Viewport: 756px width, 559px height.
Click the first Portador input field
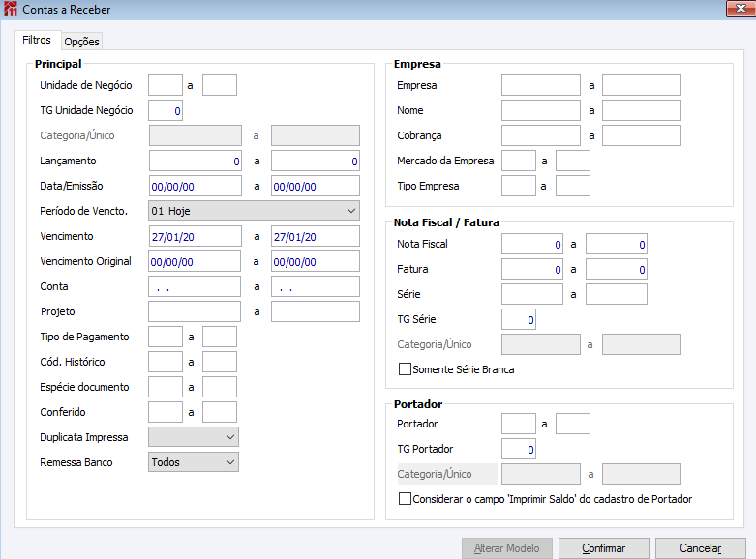518,424
